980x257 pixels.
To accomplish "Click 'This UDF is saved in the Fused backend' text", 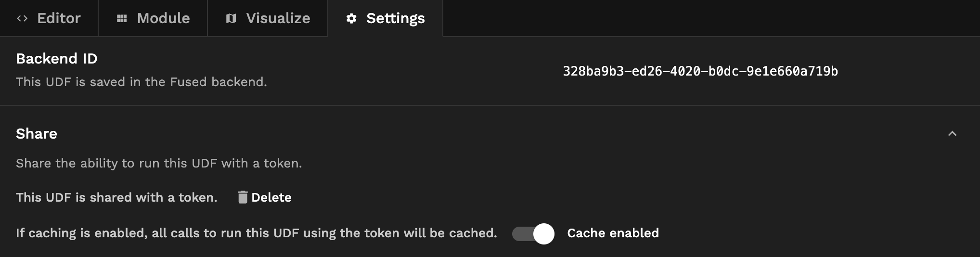I will click(142, 82).
